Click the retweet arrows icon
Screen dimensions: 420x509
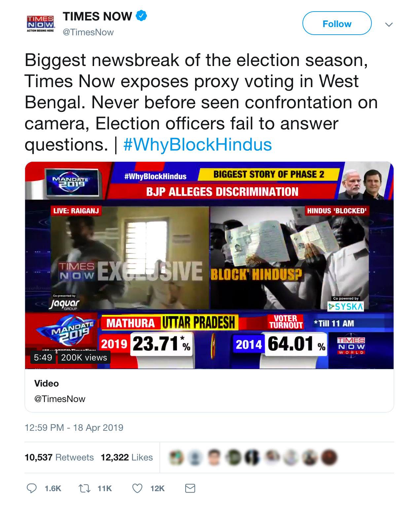tap(85, 488)
